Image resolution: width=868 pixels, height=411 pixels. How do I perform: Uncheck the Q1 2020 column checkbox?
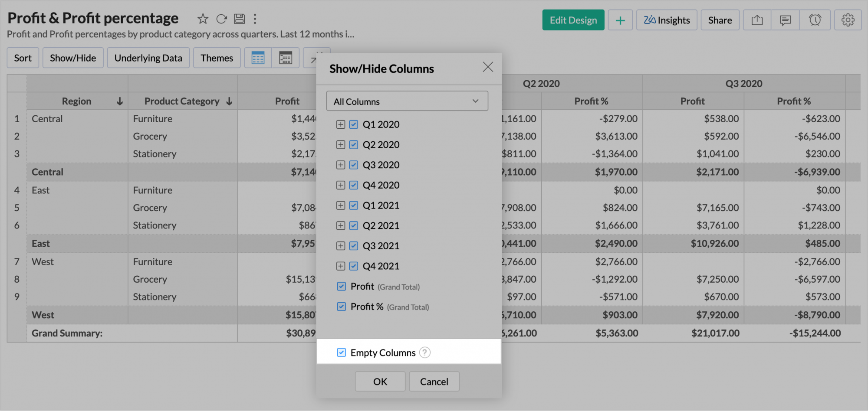pyautogui.click(x=353, y=124)
